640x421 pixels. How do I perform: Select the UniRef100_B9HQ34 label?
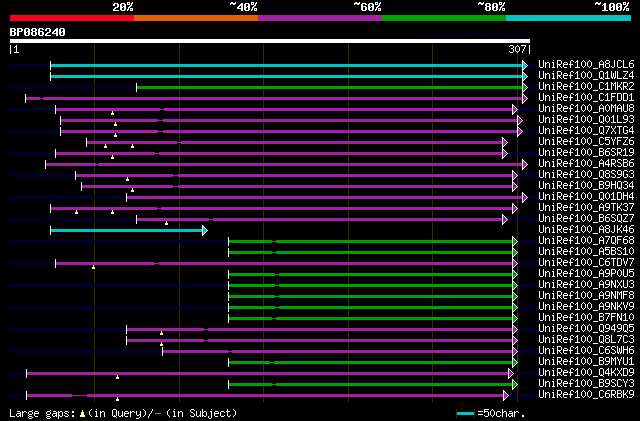click(586, 185)
